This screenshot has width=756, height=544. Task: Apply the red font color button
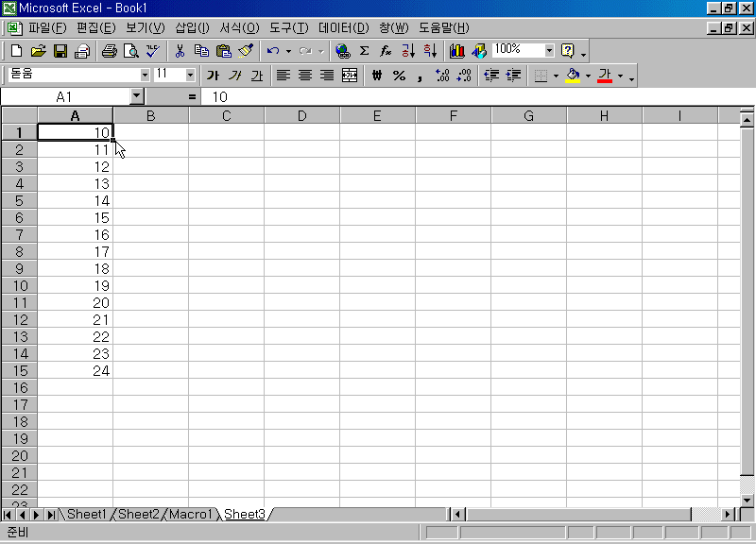click(x=605, y=76)
